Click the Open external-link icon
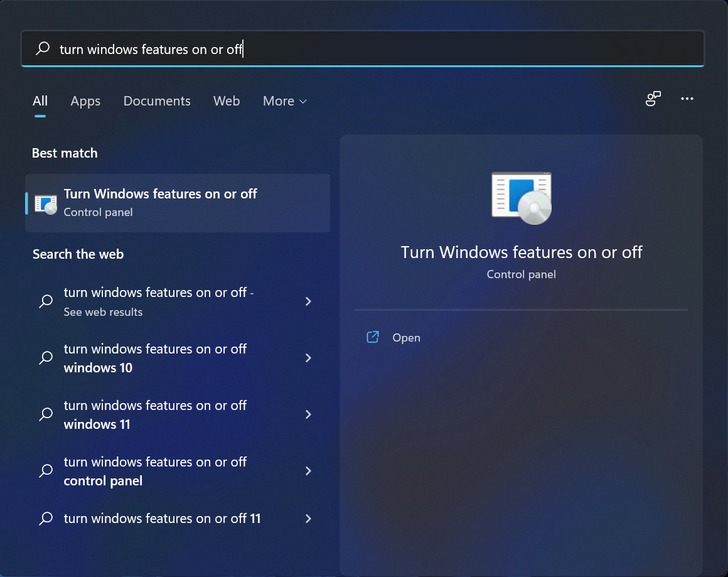Viewport: 728px width, 577px height. click(x=373, y=337)
